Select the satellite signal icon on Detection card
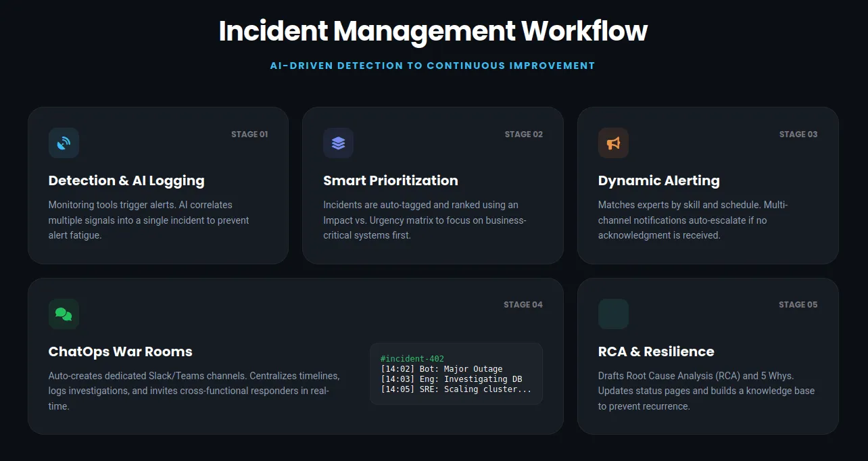The height and width of the screenshot is (461, 868). pos(64,143)
